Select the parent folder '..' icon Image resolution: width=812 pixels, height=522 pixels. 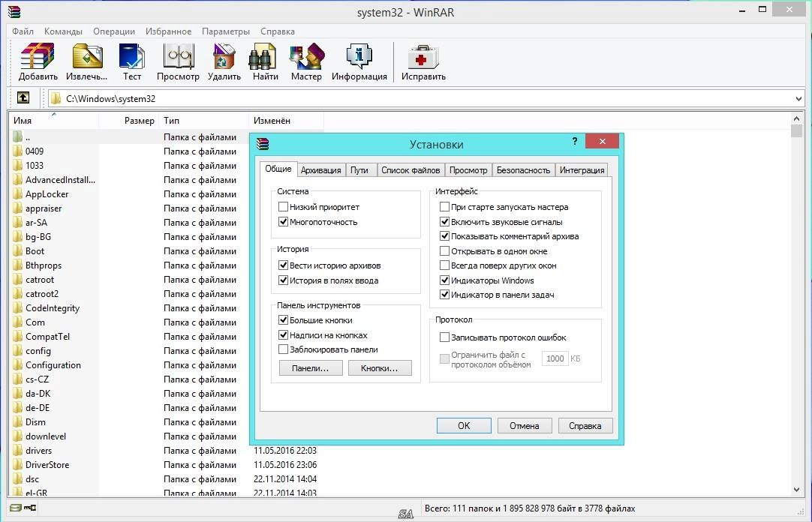(x=18, y=136)
